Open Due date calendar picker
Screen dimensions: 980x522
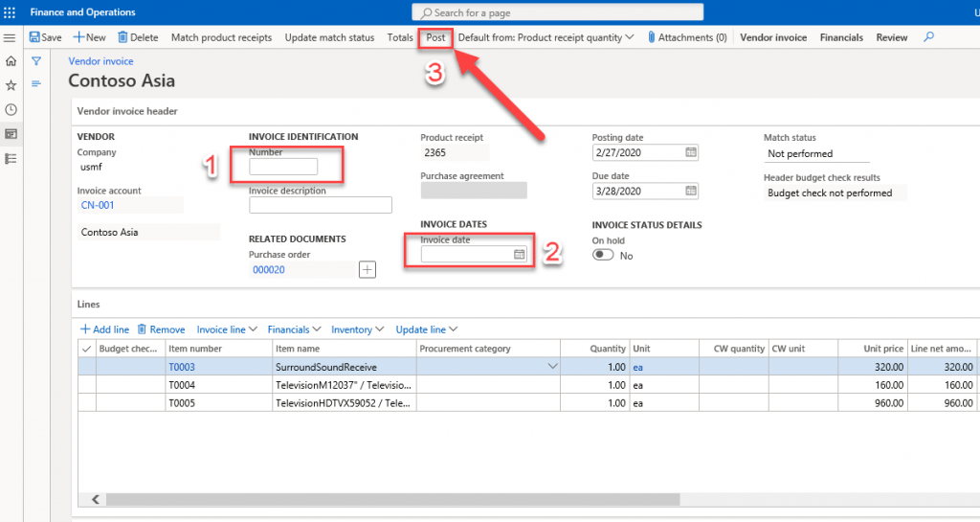pos(691,192)
